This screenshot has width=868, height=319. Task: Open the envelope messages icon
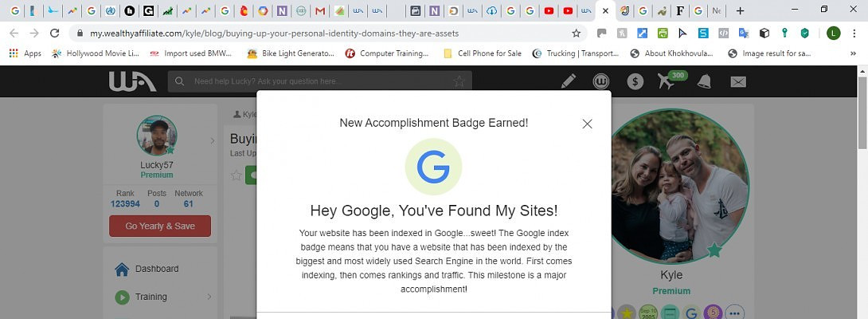click(x=738, y=81)
